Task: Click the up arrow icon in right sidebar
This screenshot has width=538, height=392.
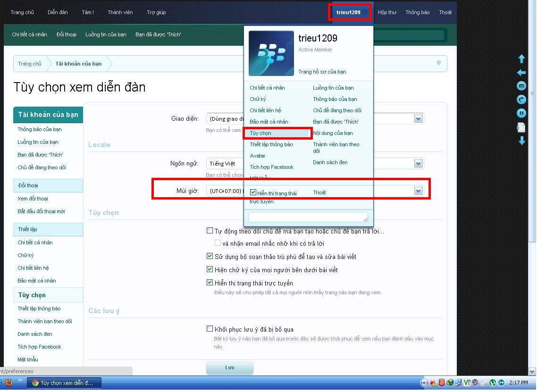Action: point(521,59)
